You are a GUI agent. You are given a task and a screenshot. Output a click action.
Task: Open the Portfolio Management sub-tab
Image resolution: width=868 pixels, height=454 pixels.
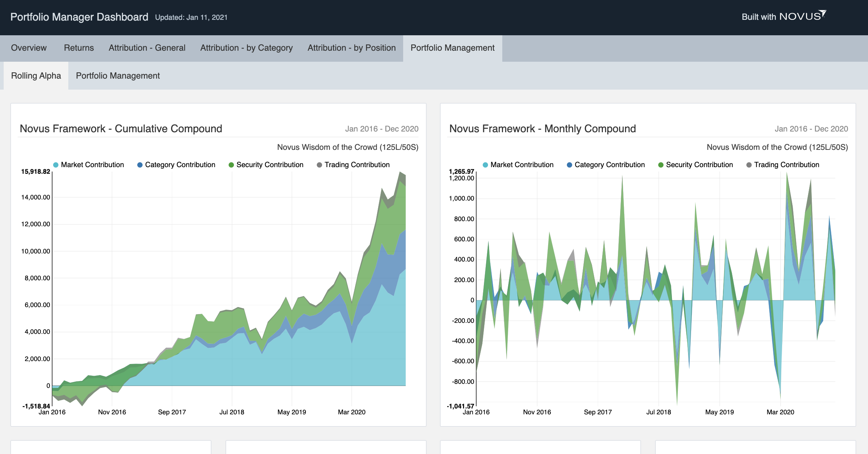click(x=117, y=76)
